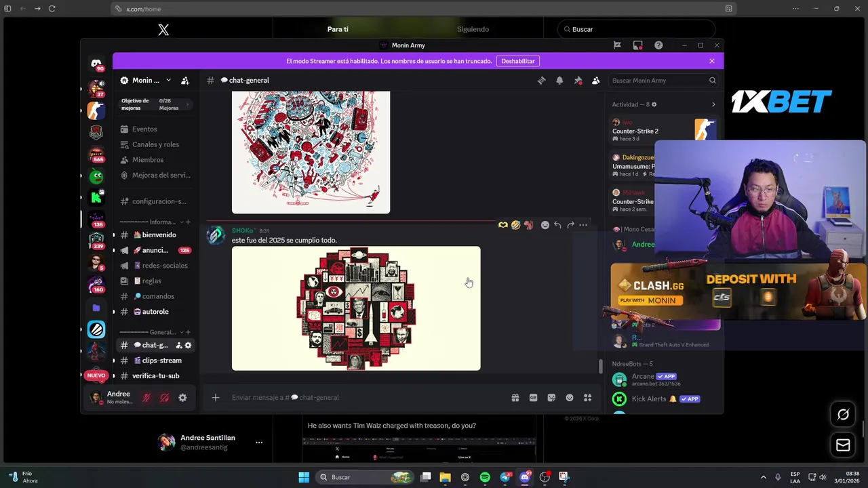Open user settings gear next to Andree
Image resolution: width=868 pixels, height=488 pixels.
182,398
